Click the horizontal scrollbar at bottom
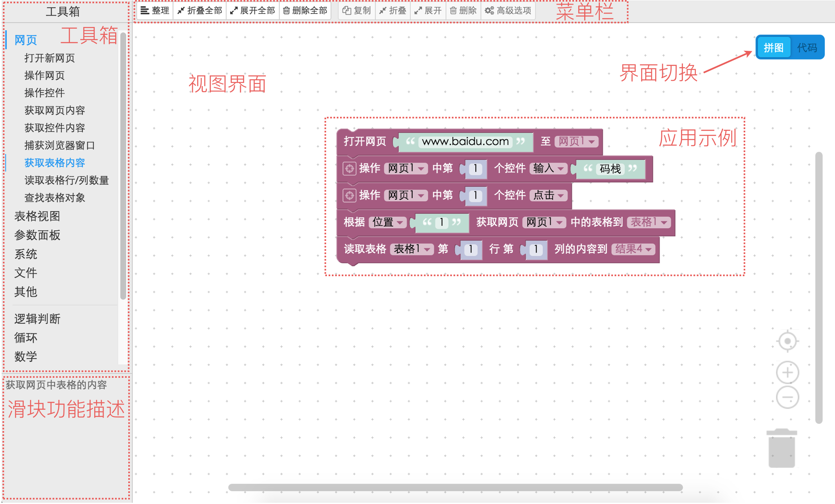Screen dimensions: 835x504 point(455,487)
